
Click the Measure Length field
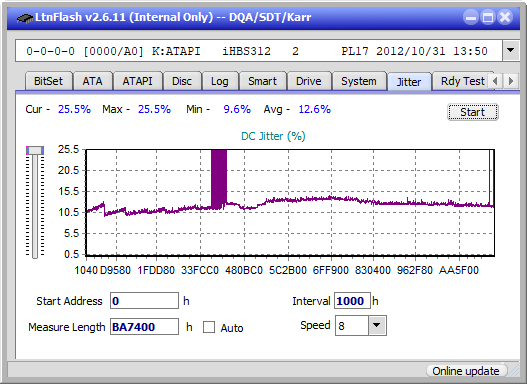[x=144, y=327]
